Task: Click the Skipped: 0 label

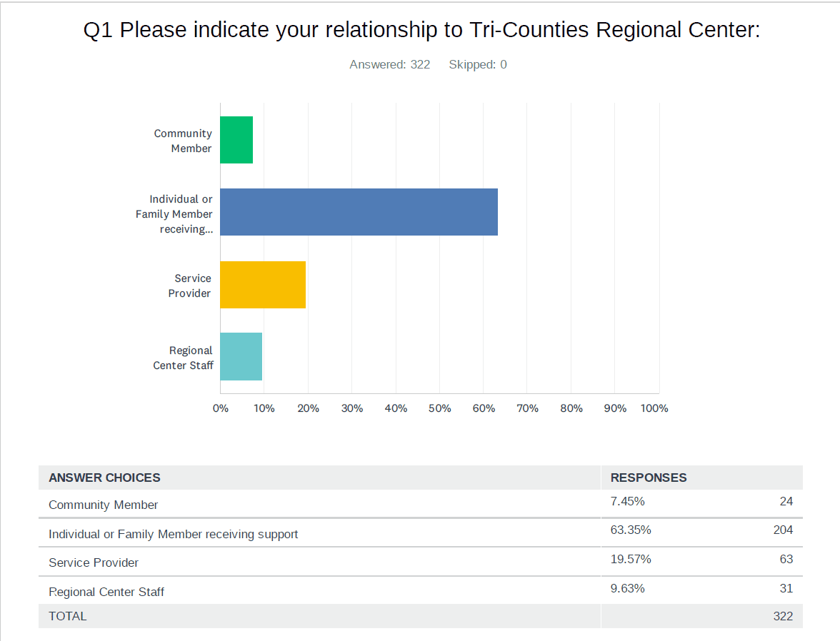Action: tap(477, 64)
